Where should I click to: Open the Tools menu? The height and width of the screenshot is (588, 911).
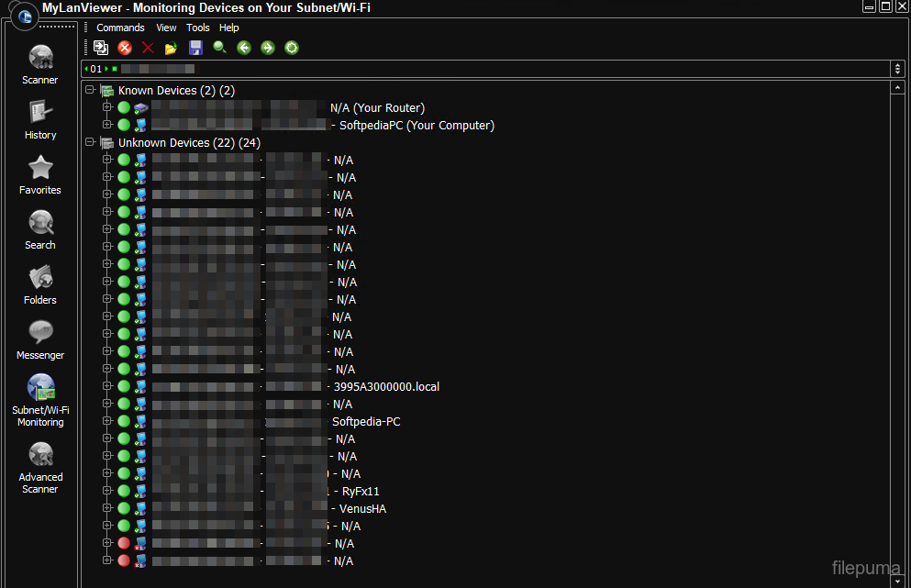pos(198,28)
